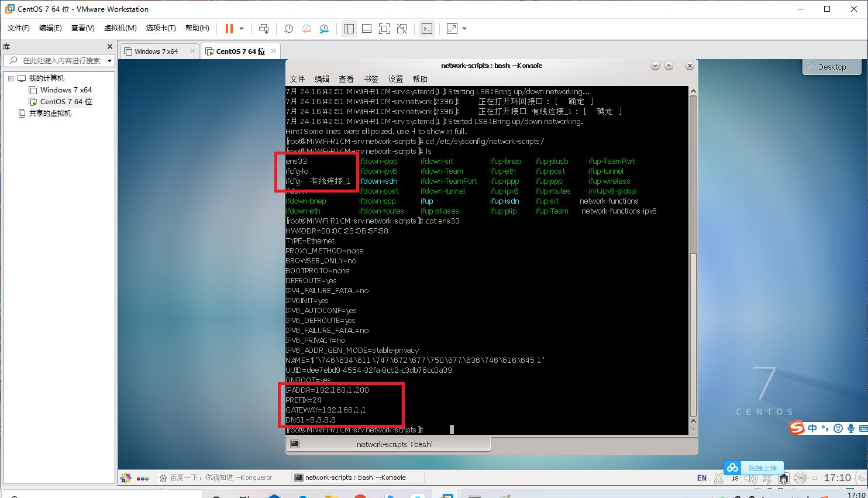Screen dimensions: 868x498
Task: Open the power options dropdown arrow
Action: tap(242, 29)
